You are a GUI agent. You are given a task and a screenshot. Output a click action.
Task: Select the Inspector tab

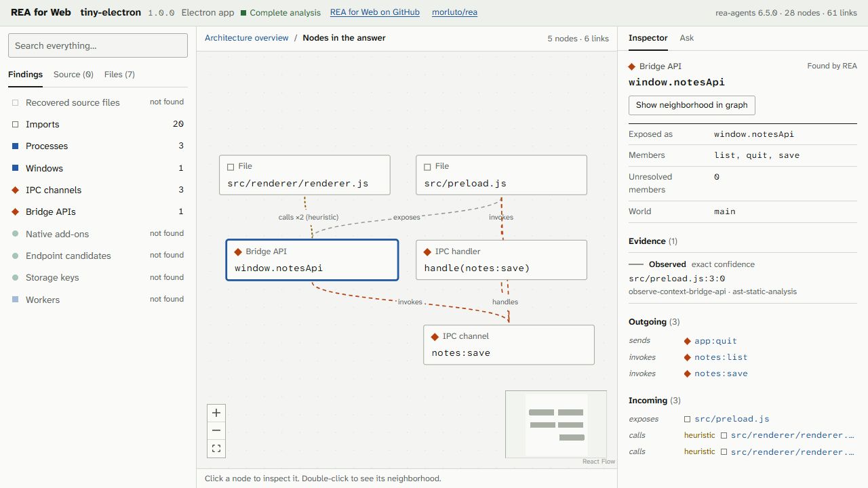(x=648, y=38)
